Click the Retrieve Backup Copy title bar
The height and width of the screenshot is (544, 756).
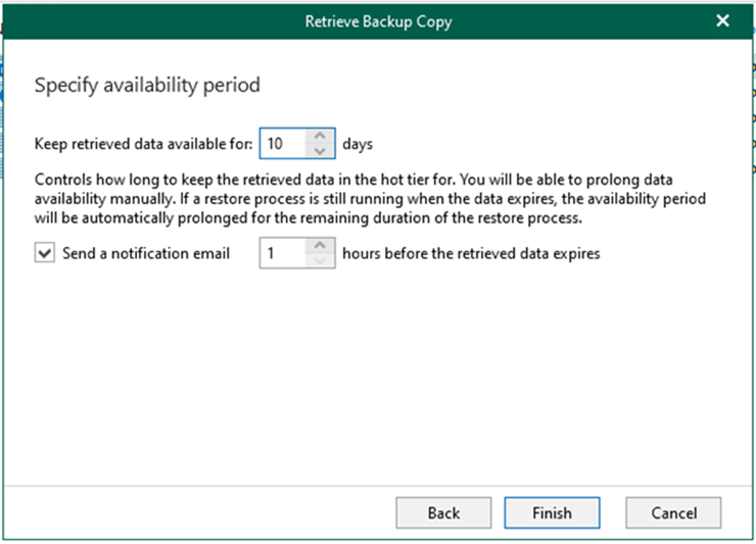(x=378, y=21)
